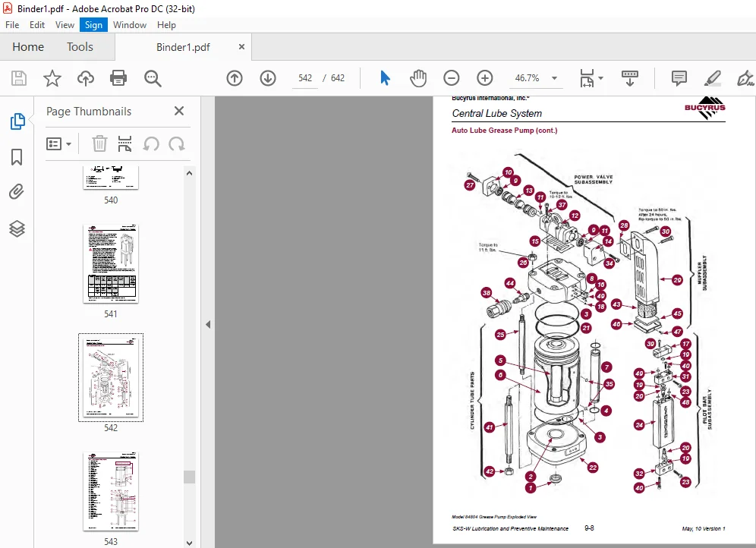Print the document with printer icon
The height and width of the screenshot is (548, 756).
tap(118, 78)
